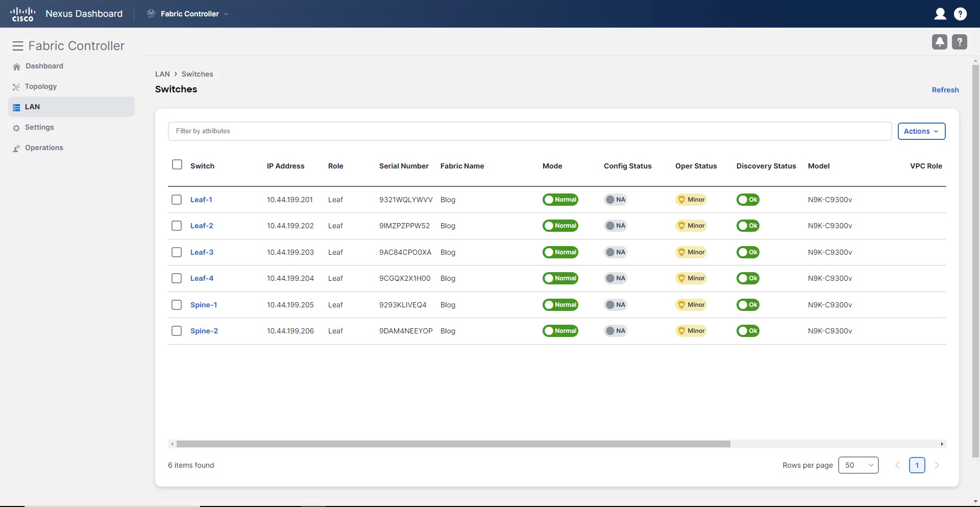Screen dimensions: 980x507
Task: Click the VPC Role column header
Action: pyautogui.click(x=926, y=166)
